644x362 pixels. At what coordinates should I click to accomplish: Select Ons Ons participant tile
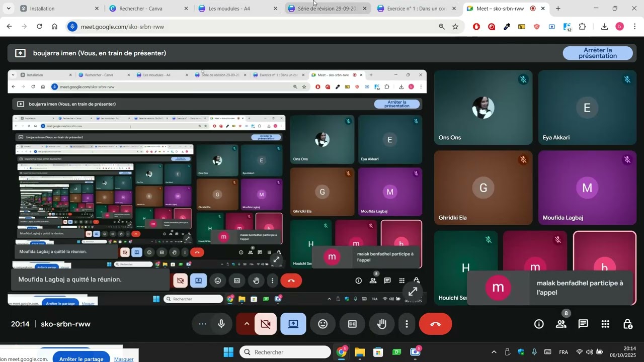pyautogui.click(x=483, y=108)
